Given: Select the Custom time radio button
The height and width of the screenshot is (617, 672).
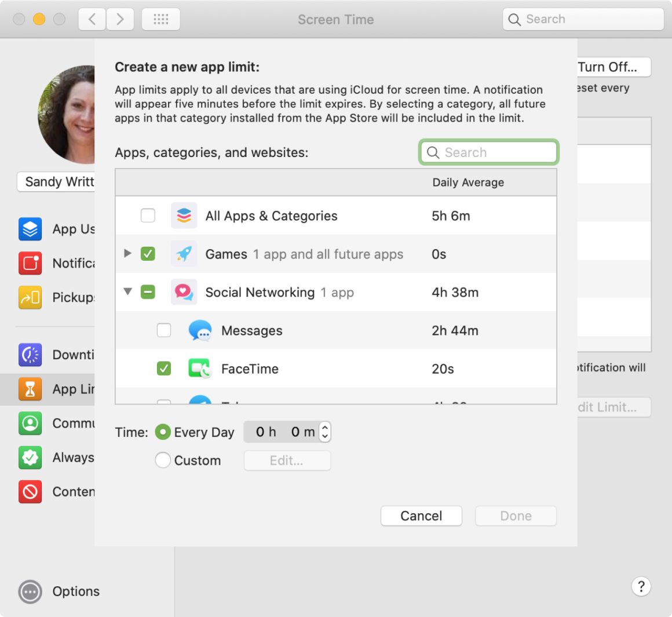Looking at the screenshot, I should [x=163, y=460].
